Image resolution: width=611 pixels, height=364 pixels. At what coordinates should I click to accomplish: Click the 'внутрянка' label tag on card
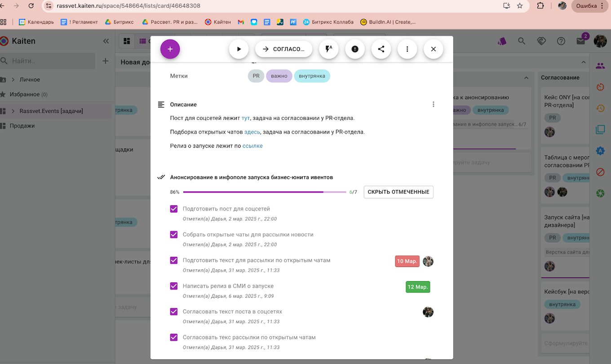(312, 76)
